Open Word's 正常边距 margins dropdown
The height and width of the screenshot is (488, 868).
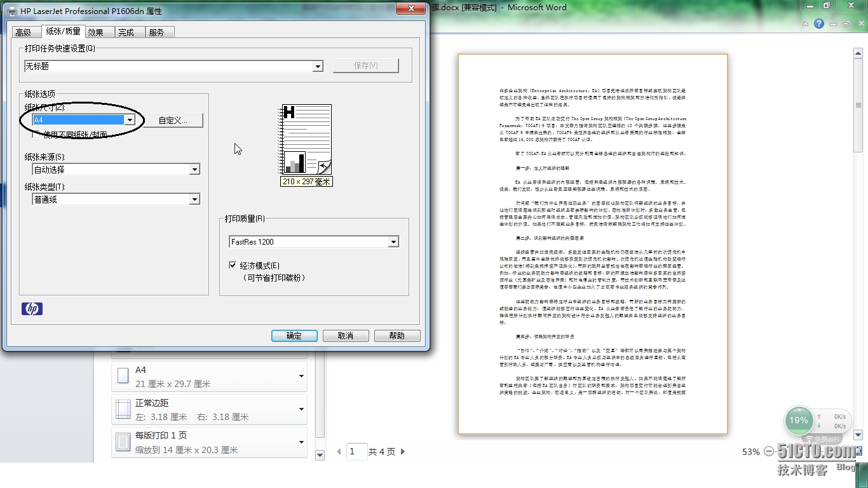(210, 410)
